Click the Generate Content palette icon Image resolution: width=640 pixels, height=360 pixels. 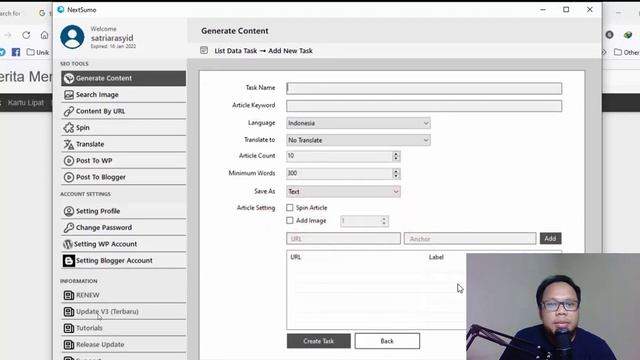coord(69,78)
